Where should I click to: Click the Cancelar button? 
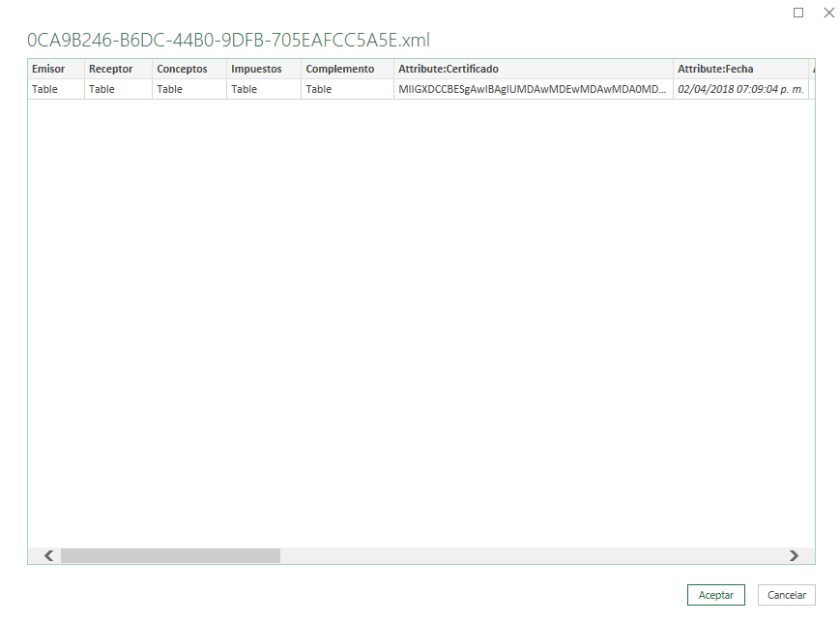coord(787,595)
